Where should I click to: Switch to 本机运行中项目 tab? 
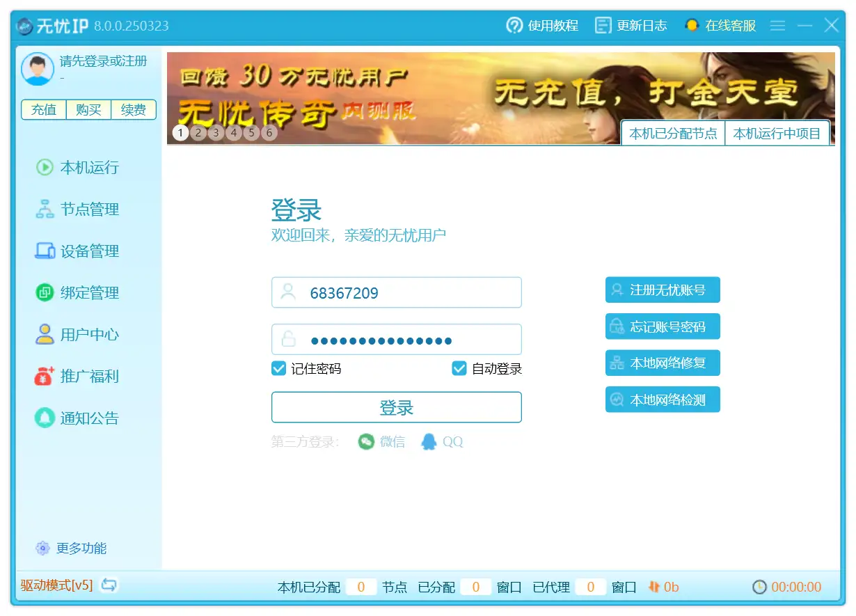pyautogui.click(x=777, y=134)
